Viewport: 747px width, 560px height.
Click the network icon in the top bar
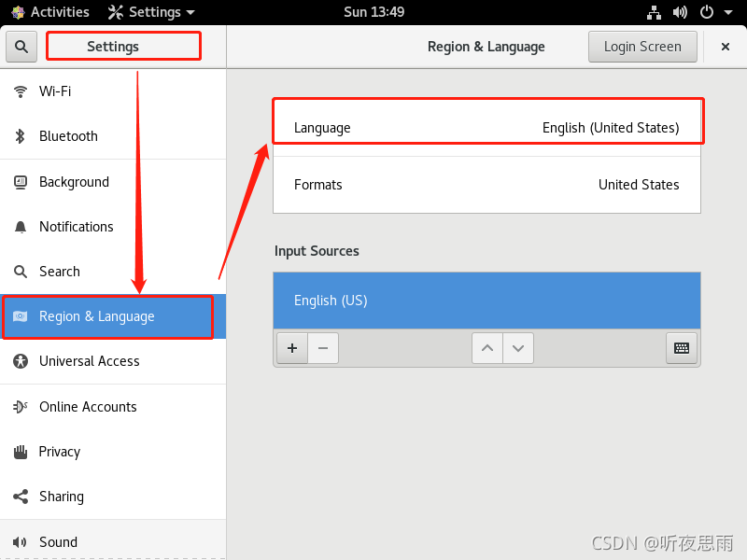(655, 12)
